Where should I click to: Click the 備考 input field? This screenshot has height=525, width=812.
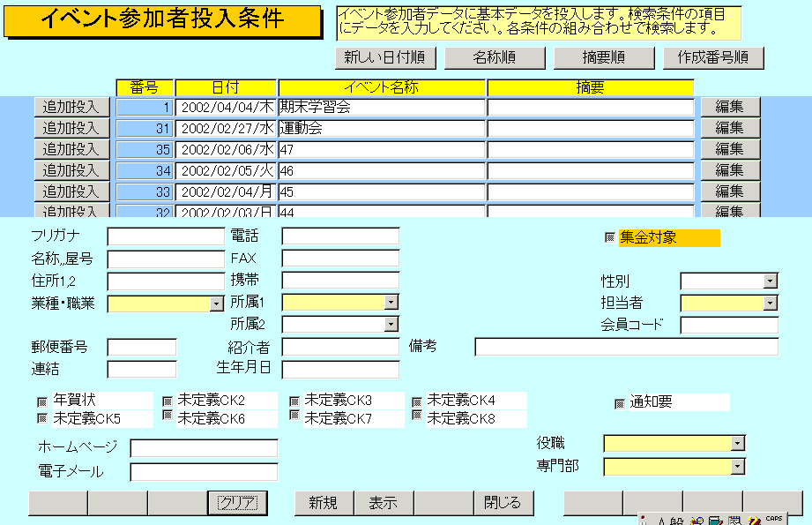627,347
